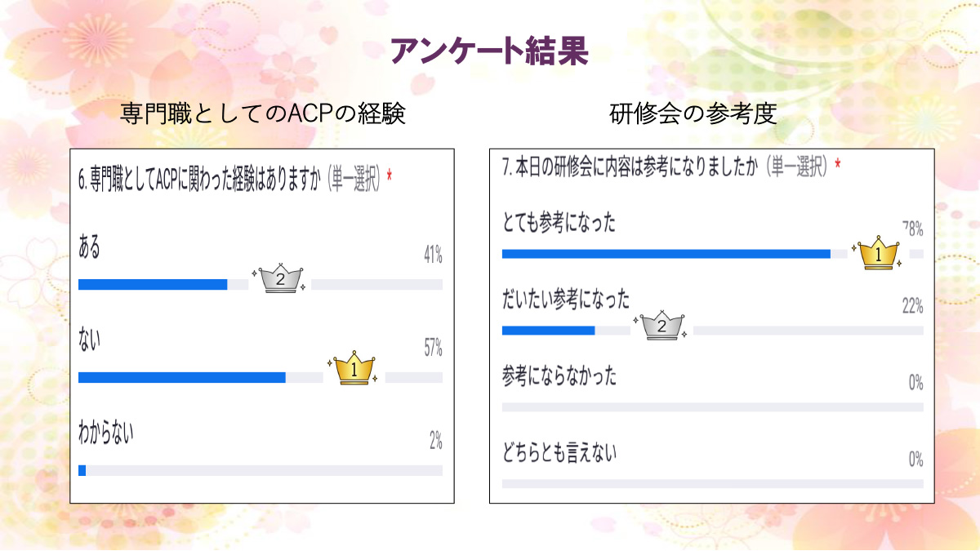Image resolution: width=980 pixels, height=551 pixels.
Task: Click the blue とても参考になった result bar
Action: tap(666, 254)
